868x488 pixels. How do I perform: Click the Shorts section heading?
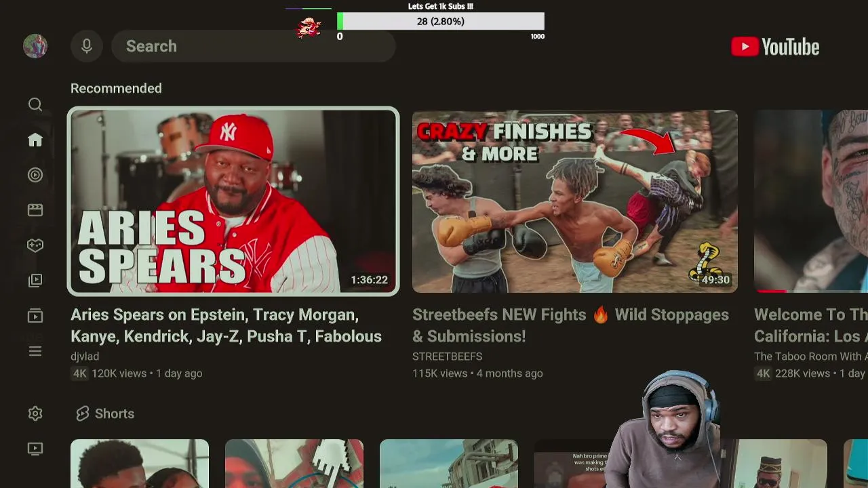coord(115,413)
